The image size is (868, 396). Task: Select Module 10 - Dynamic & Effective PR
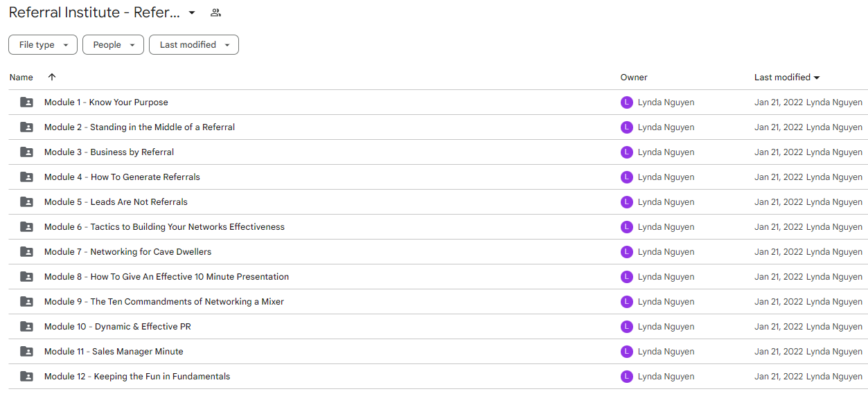tap(117, 327)
